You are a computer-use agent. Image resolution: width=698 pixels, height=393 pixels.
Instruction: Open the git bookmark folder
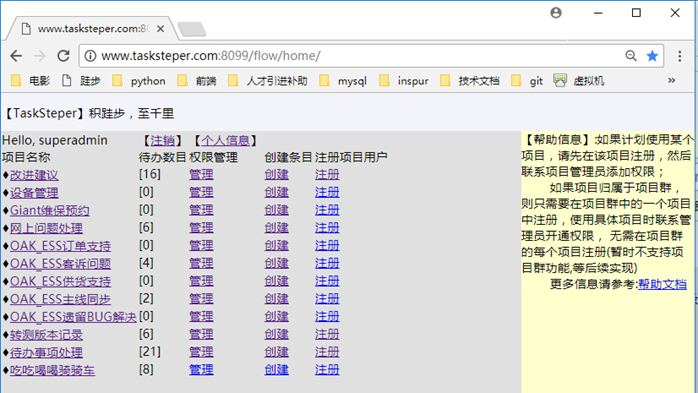(x=527, y=81)
